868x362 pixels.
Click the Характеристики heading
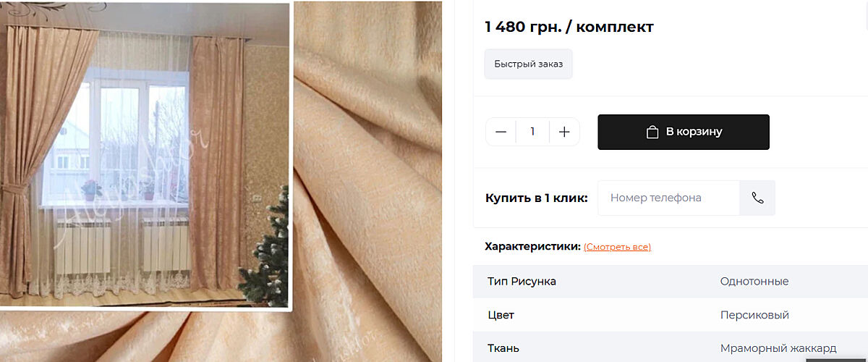coord(532,247)
